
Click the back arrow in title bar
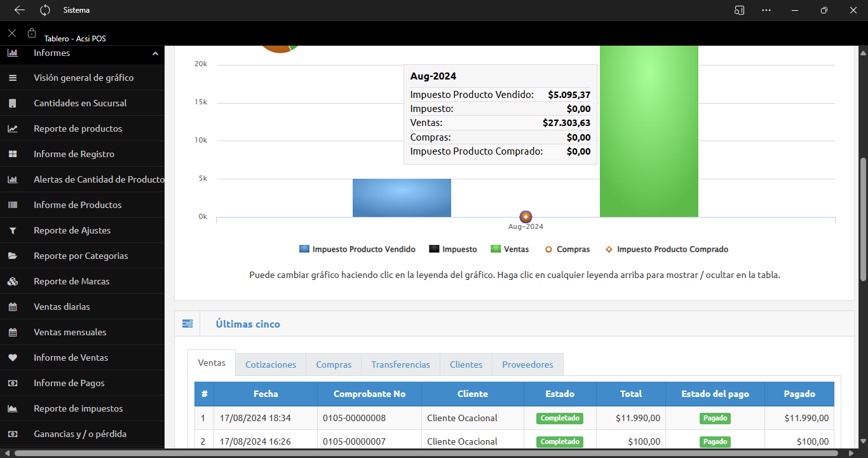pyautogui.click(x=20, y=10)
